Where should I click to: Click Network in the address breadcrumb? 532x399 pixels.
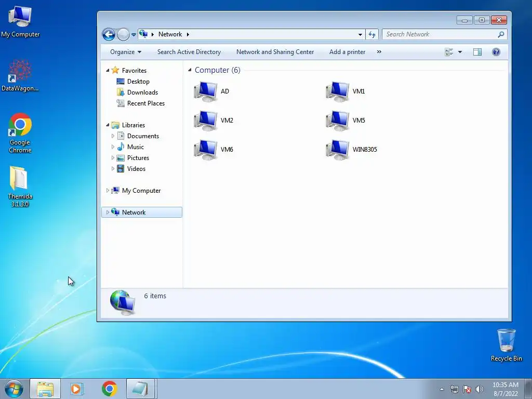pyautogui.click(x=170, y=34)
